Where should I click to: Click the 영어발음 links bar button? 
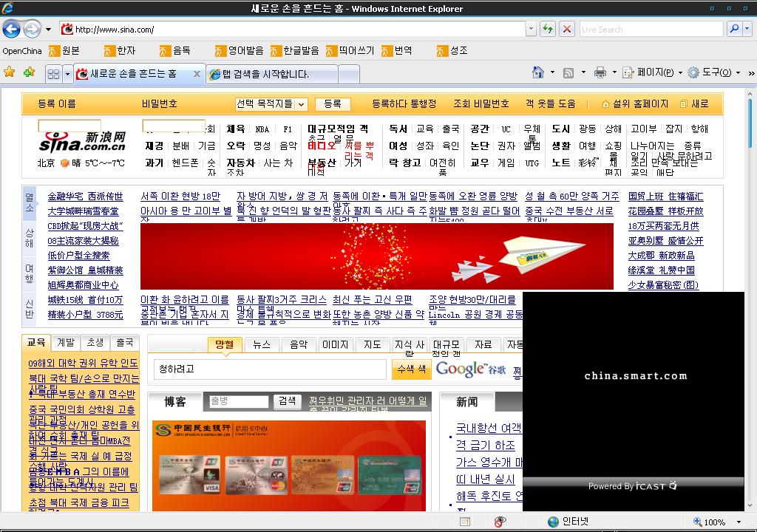240,51
